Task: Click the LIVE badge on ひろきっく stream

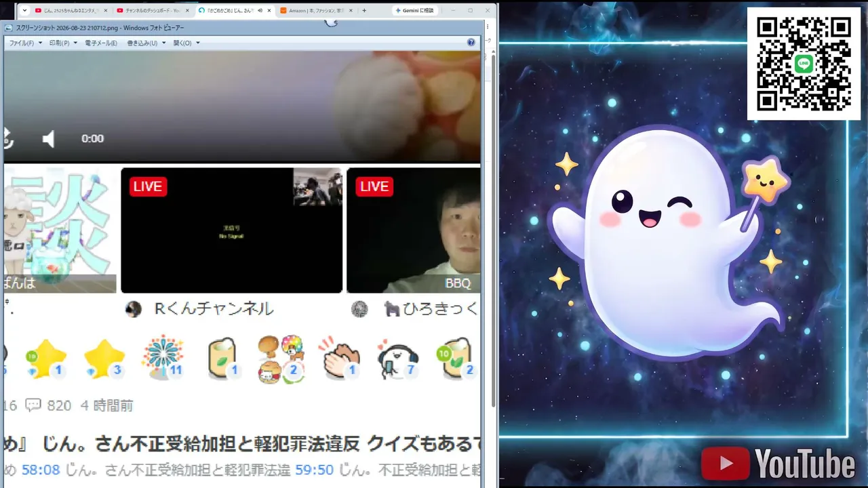Action: [374, 186]
